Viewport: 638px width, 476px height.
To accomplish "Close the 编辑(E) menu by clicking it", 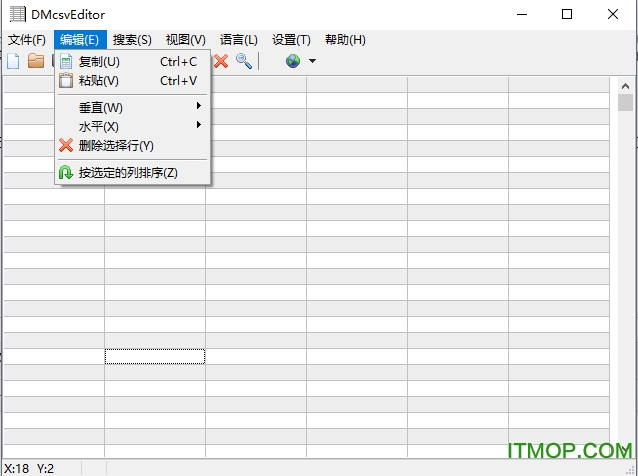I will tap(80, 40).
